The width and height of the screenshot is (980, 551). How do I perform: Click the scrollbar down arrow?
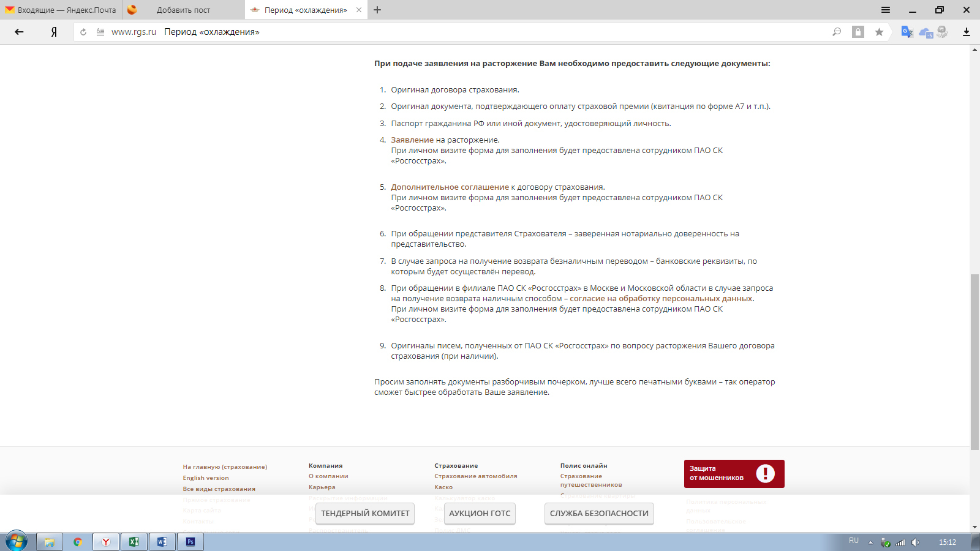pyautogui.click(x=974, y=527)
